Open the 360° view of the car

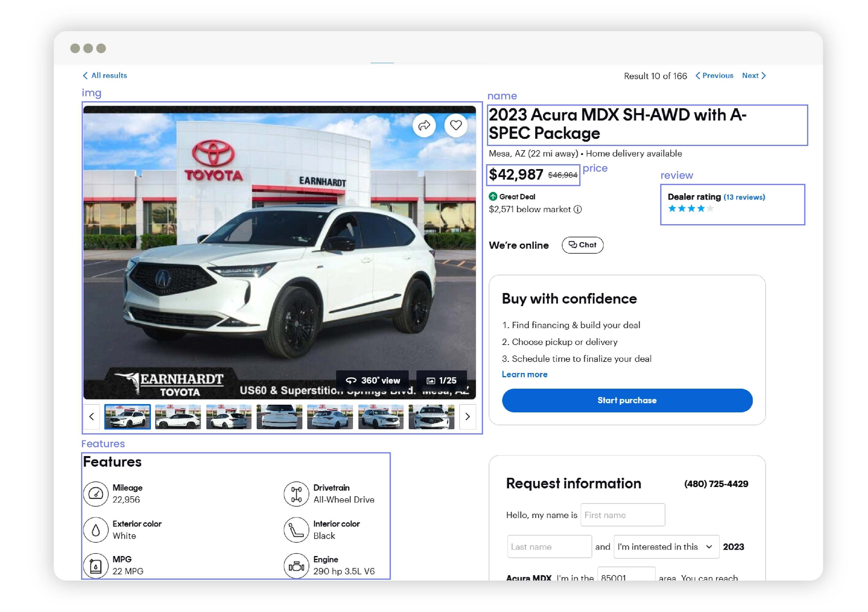(372, 380)
